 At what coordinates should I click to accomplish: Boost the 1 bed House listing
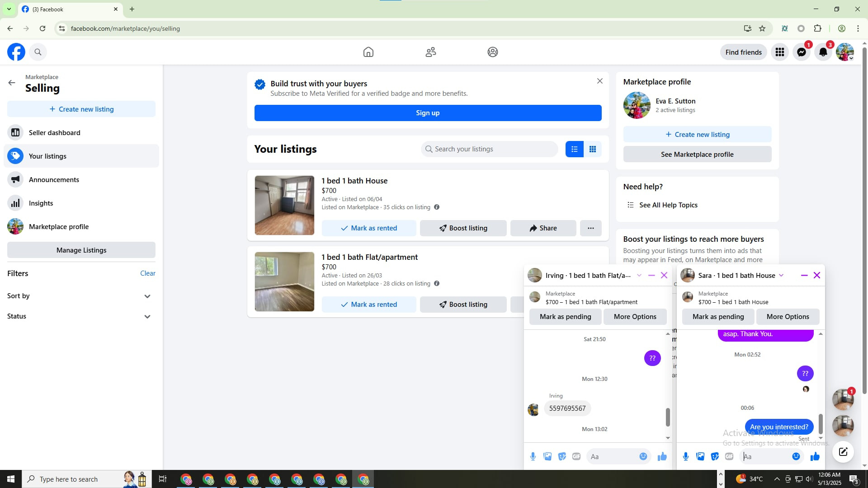pos(463,228)
